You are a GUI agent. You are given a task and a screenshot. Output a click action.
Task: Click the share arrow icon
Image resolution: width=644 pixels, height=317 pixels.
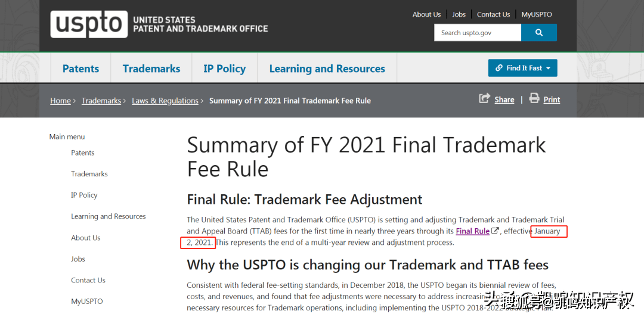click(x=484, y=98)
